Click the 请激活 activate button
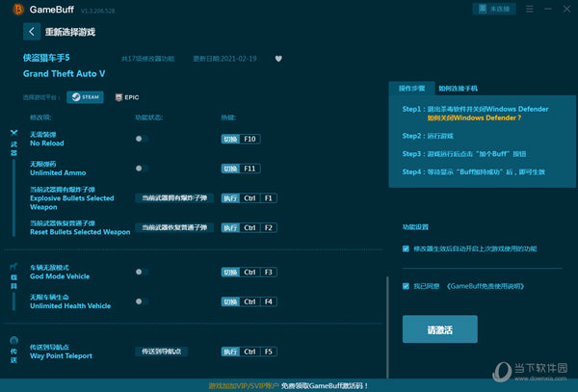This screenshot has width=578, height=392. [439, 329]
